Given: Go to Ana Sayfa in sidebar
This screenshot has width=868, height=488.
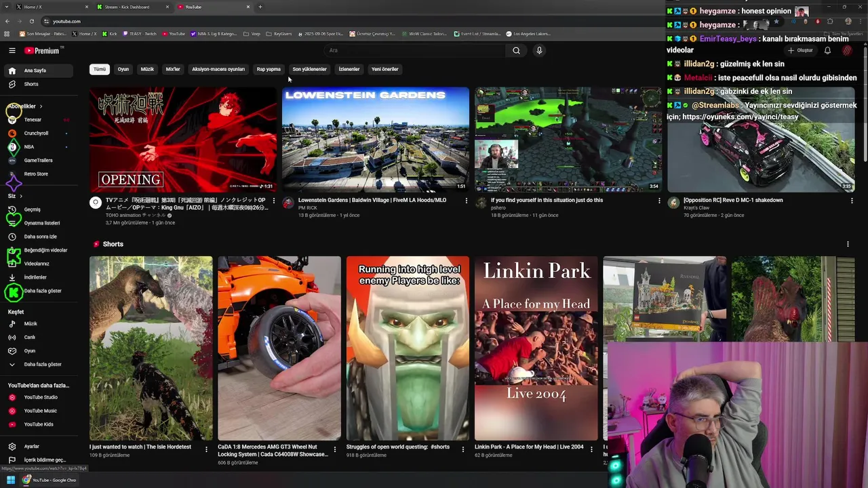Looking at the screenshot, I should pos(39,70).
